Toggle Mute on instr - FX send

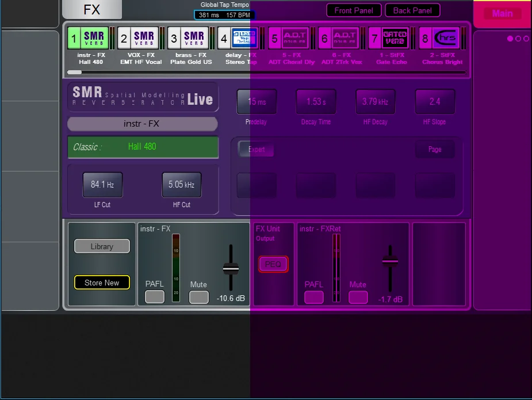tap(199, 297)
